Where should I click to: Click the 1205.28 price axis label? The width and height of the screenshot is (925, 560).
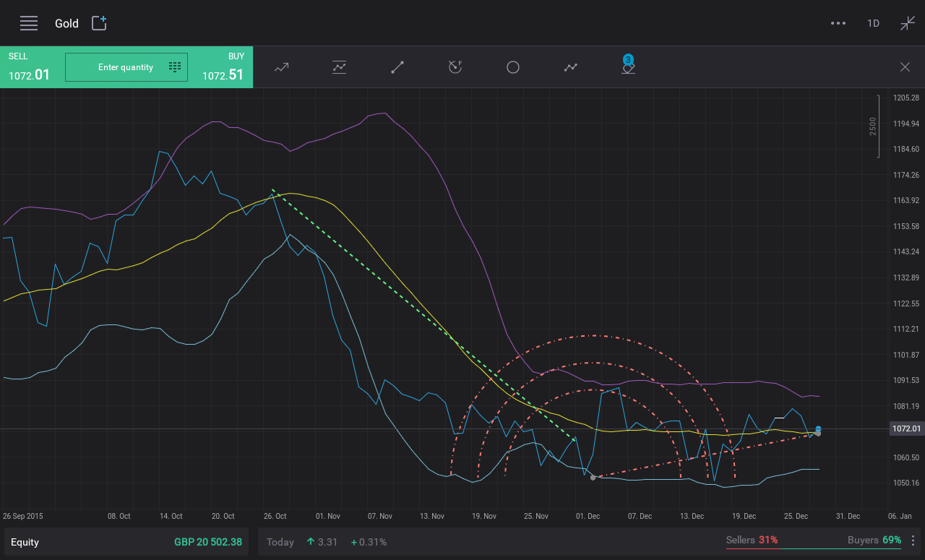pos(906,98)
